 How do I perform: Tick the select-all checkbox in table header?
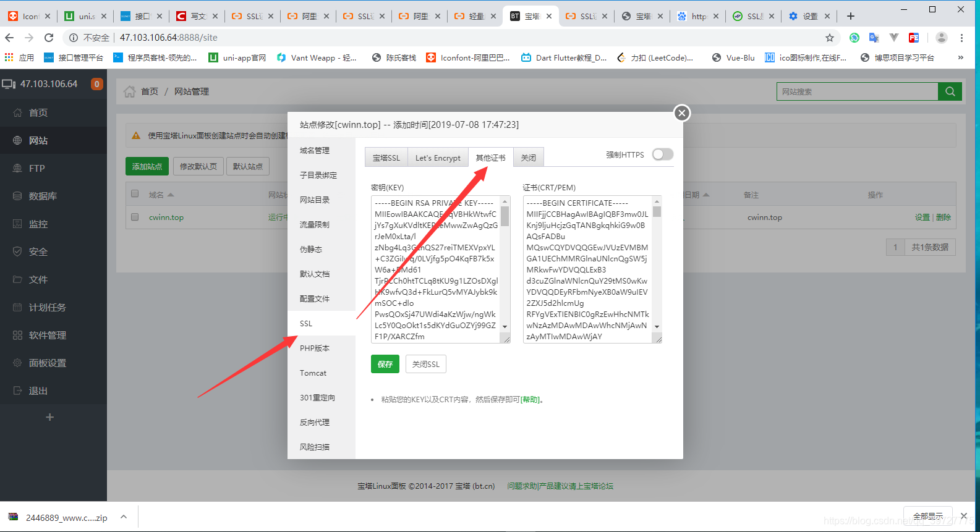[135, 193]
